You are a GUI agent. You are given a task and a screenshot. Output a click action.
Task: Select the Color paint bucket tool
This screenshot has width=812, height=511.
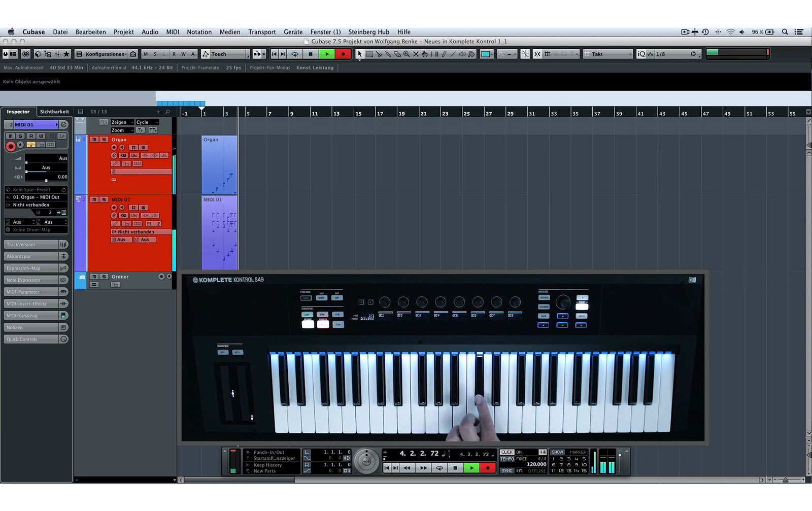point(471,54)
